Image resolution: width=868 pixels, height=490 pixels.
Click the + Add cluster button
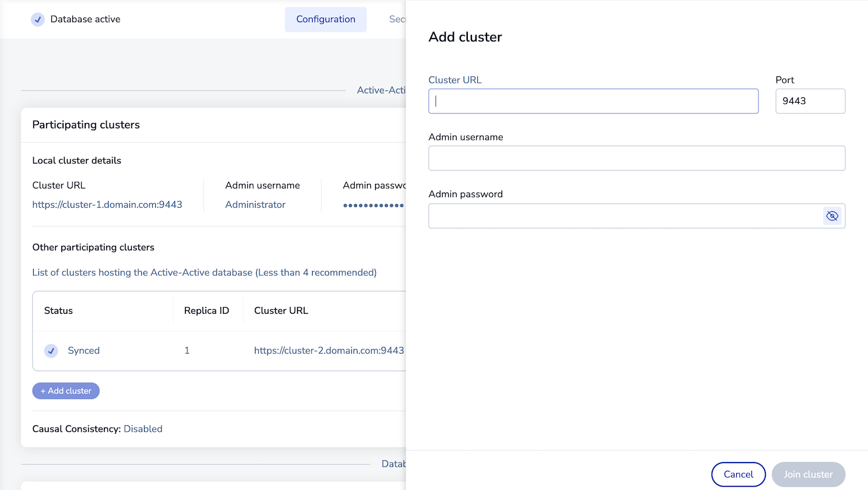pos(66,391)
